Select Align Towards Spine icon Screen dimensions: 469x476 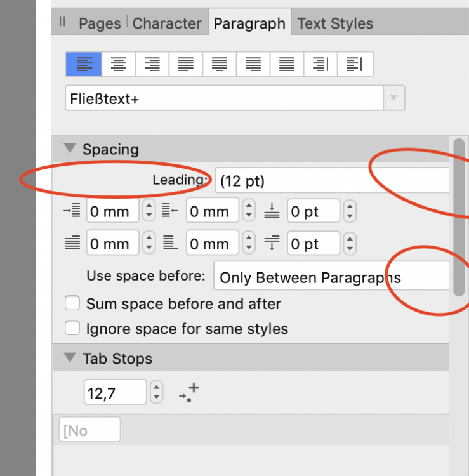point(320,64)
